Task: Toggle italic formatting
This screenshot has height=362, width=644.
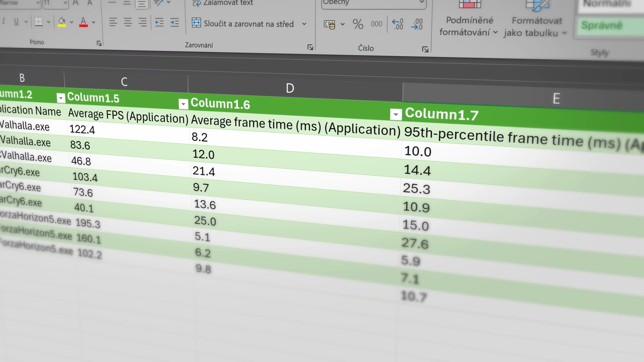Action: [x=4, y=21]
